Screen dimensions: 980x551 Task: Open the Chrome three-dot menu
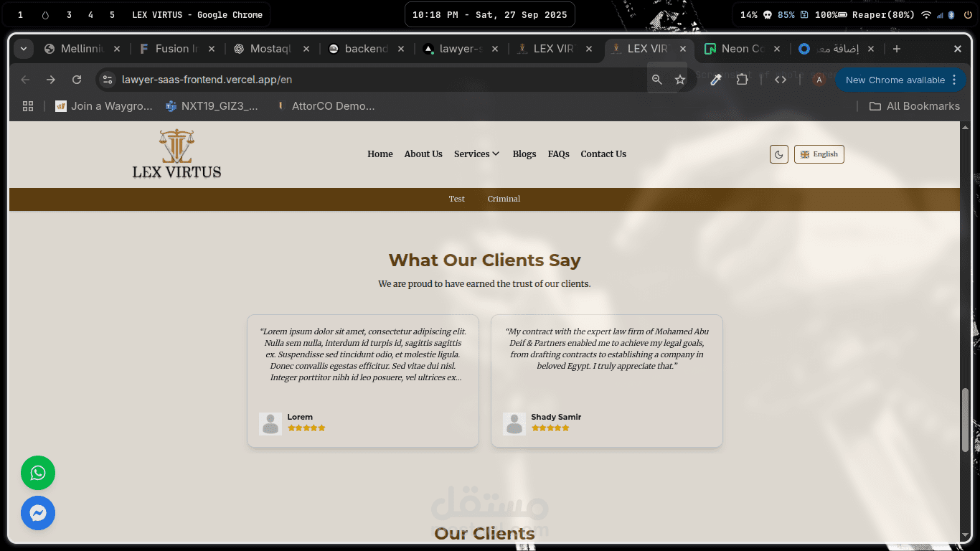(x=954, y=80)
